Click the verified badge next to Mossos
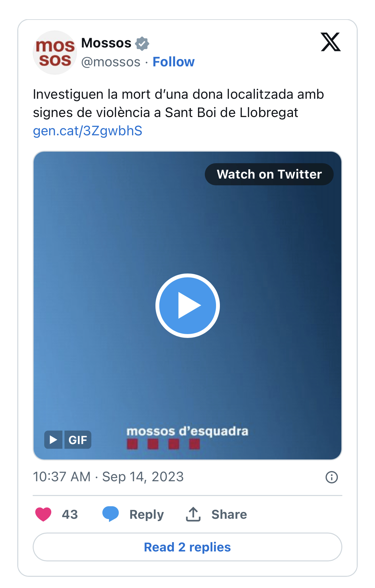375x588 pixels. pos(142,43)
